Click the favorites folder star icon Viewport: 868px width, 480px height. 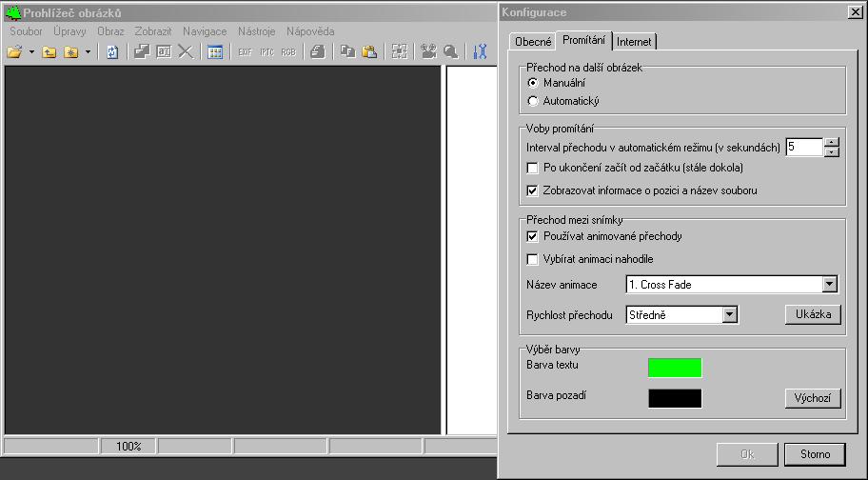[71, 52]
